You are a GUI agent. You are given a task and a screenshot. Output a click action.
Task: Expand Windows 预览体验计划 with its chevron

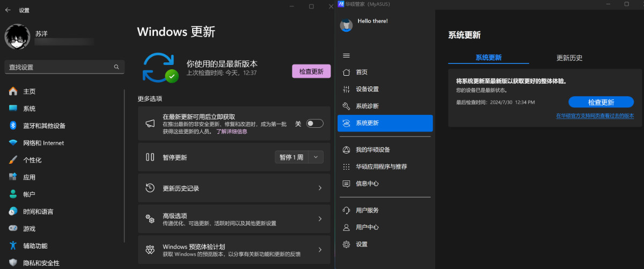[320, 250]
